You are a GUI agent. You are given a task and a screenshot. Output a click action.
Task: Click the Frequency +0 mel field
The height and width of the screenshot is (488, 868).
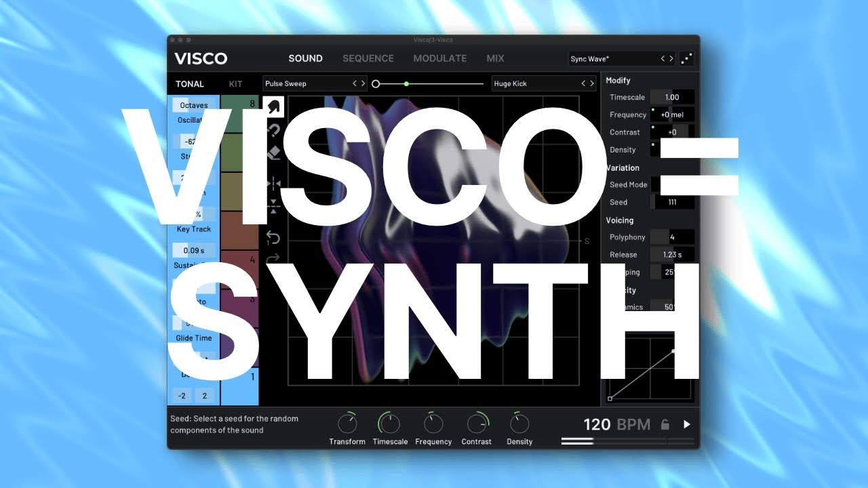click(x=672, y=115)
